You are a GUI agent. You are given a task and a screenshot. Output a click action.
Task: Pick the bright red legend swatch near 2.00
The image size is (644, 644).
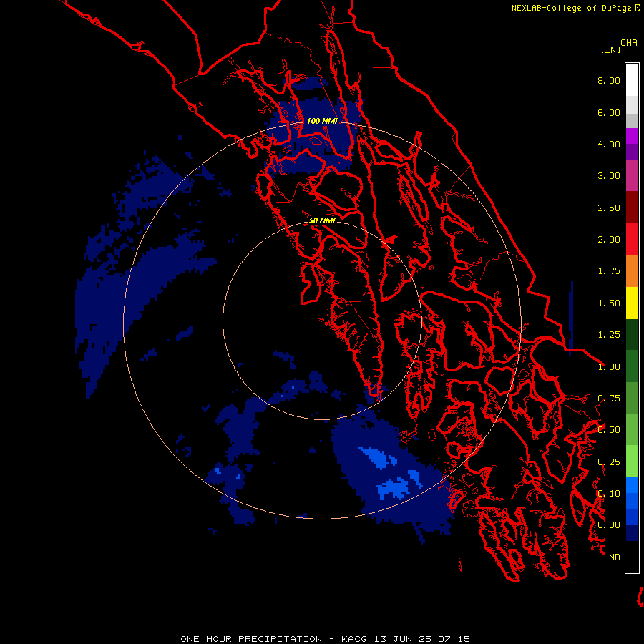pyautogui.click(x=632, y=239)
